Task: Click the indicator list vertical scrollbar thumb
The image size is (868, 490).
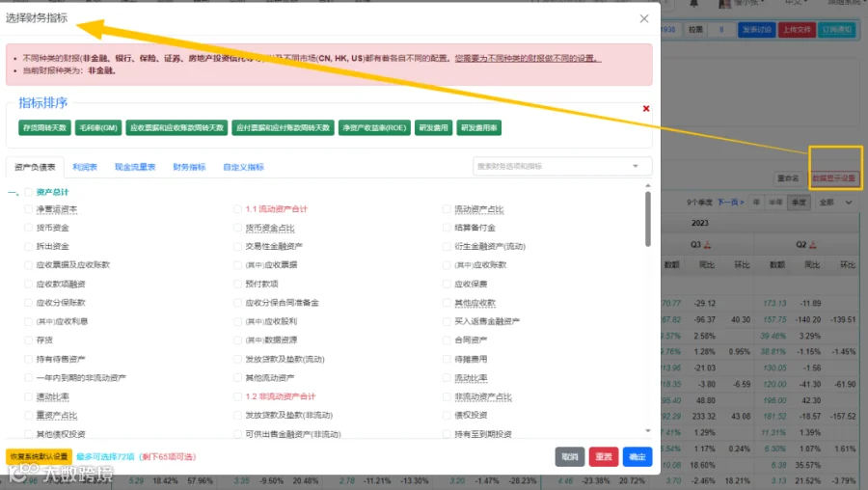Action: pos(648,219)
